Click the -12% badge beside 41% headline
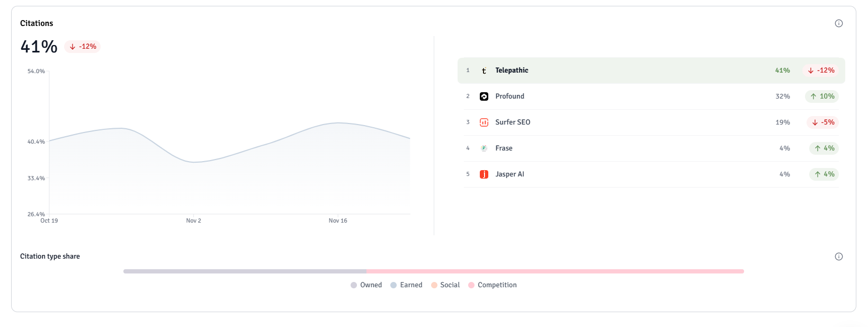 pos(83,47)
